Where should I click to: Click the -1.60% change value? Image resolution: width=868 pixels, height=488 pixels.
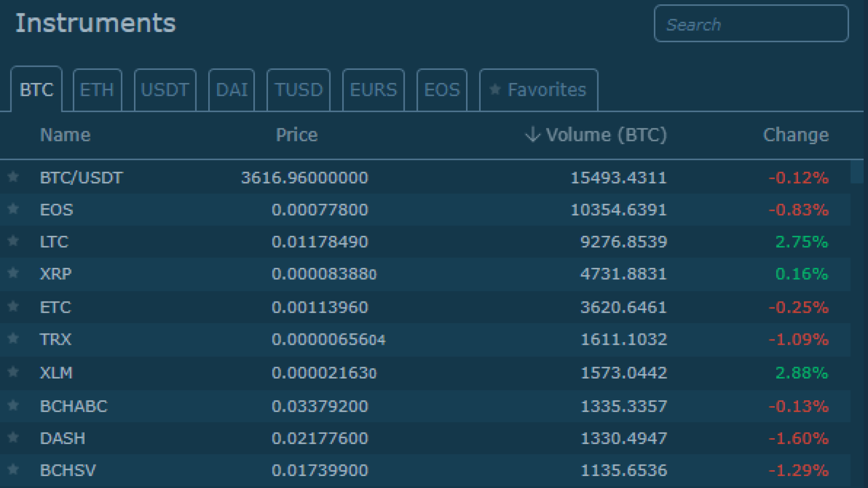pos(799,438)
